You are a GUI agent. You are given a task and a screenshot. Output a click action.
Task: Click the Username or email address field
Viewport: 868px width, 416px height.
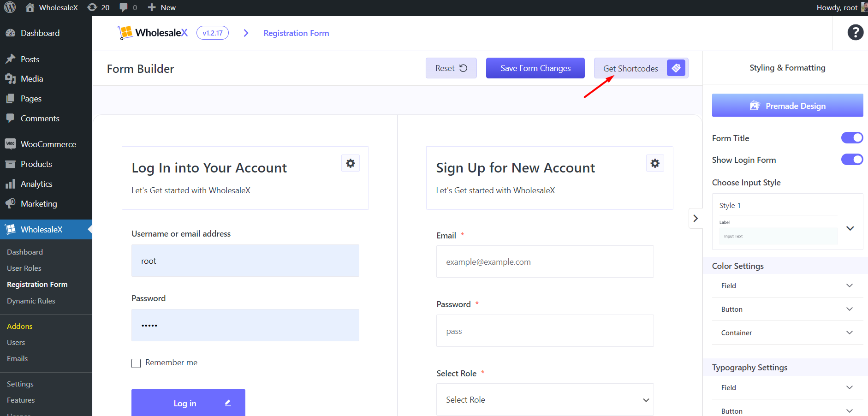(x=245, y=261)
